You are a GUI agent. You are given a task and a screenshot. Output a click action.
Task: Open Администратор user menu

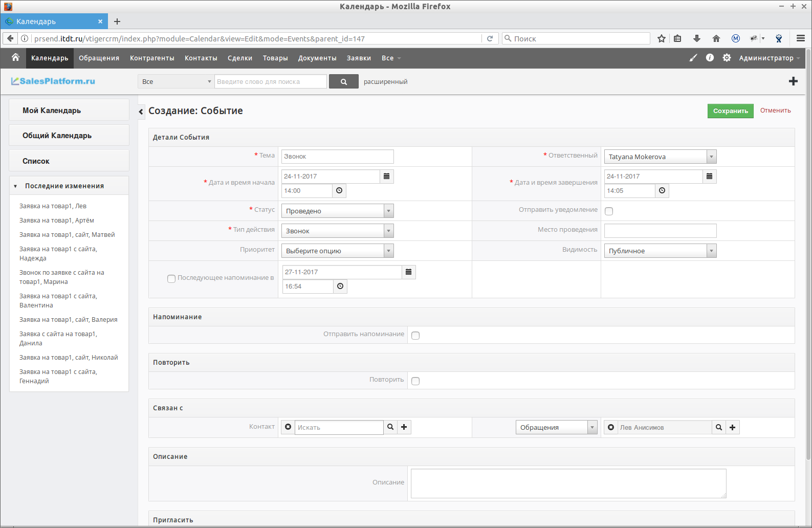[769, 58]
